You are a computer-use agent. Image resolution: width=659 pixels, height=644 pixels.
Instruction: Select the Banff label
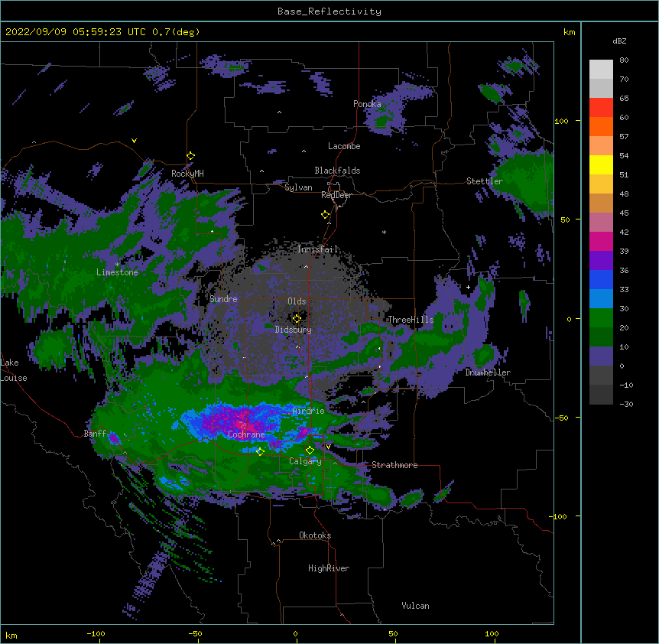tap(95, 434)
